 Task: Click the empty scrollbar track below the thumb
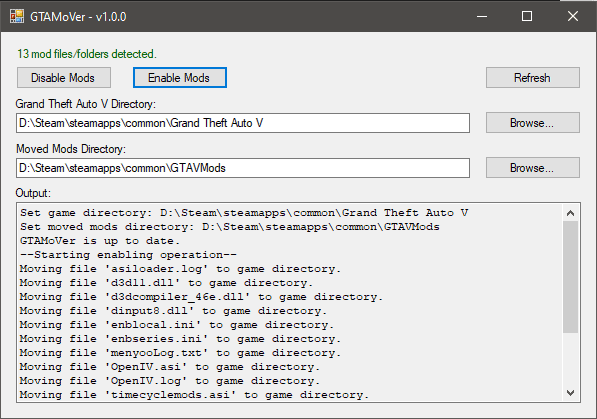(570, 359)
